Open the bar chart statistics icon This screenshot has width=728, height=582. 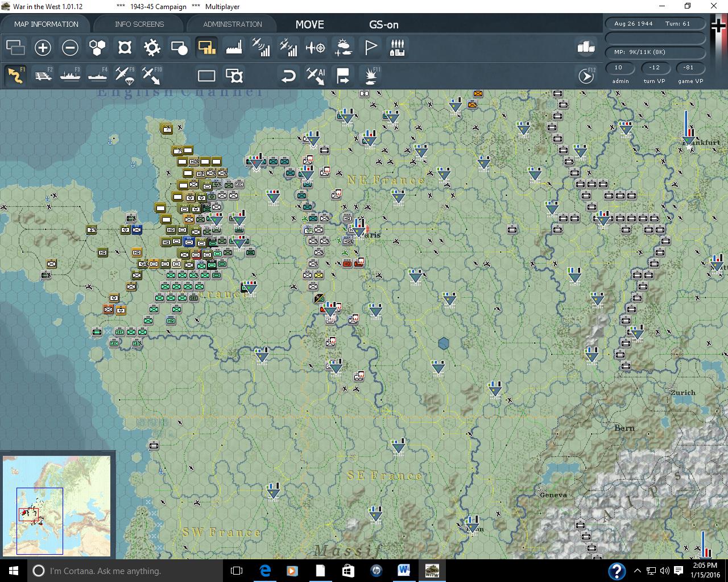click(x=586, y=47)
